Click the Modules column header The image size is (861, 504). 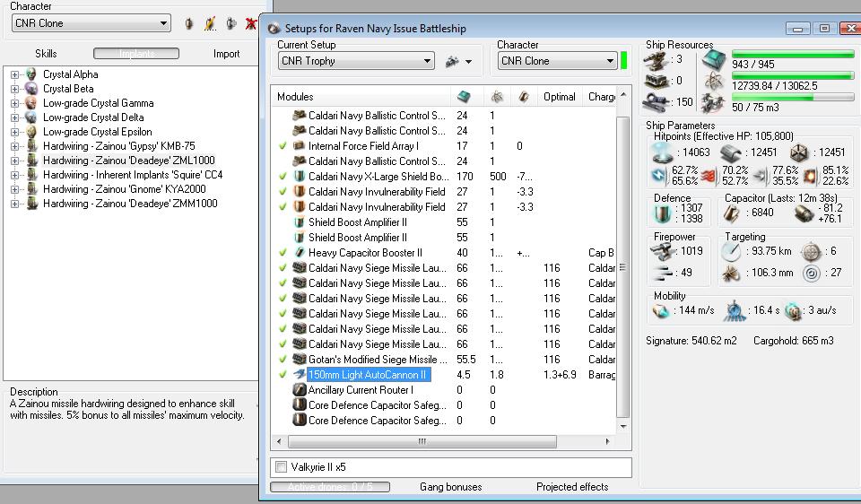point(361,97)
